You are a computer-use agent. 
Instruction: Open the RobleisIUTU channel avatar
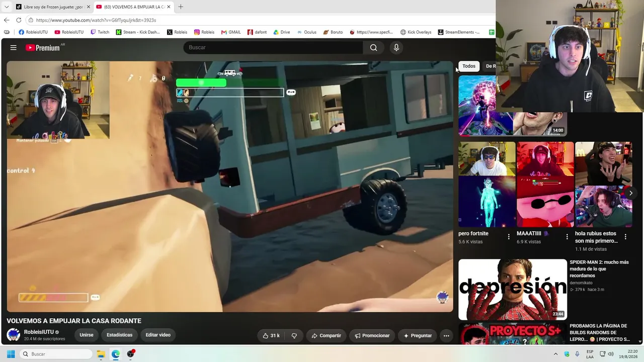pos(14,335)
